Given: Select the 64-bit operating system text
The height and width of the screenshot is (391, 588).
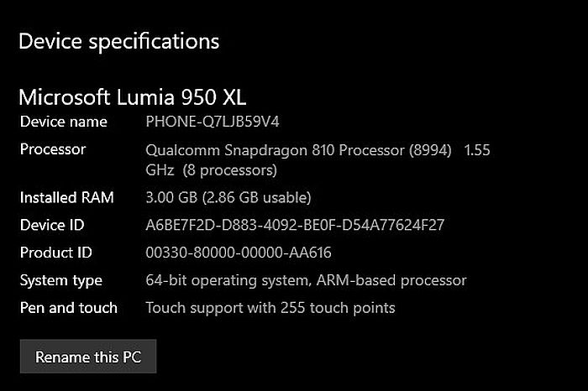Looking at the screenshot, I should click(x=232, y=280).
